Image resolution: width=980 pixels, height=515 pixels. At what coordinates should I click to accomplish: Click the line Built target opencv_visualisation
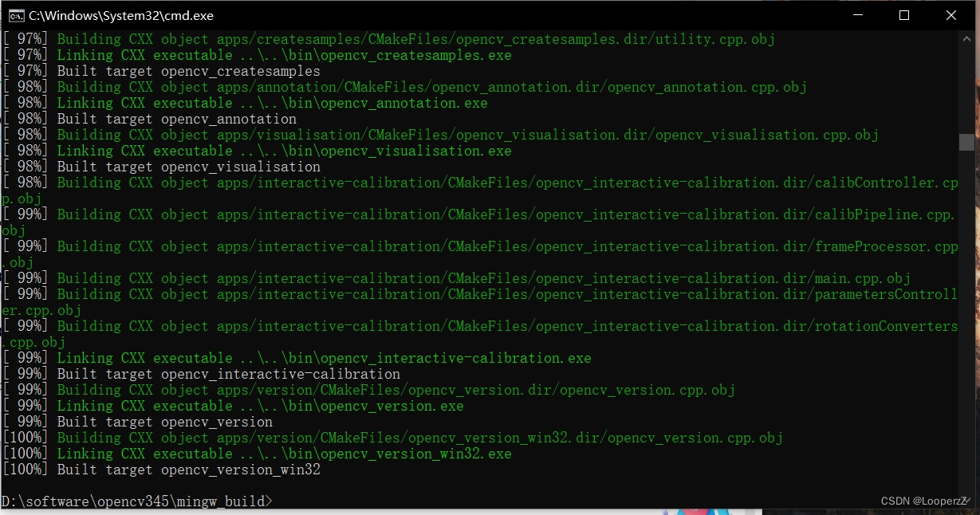161,167
